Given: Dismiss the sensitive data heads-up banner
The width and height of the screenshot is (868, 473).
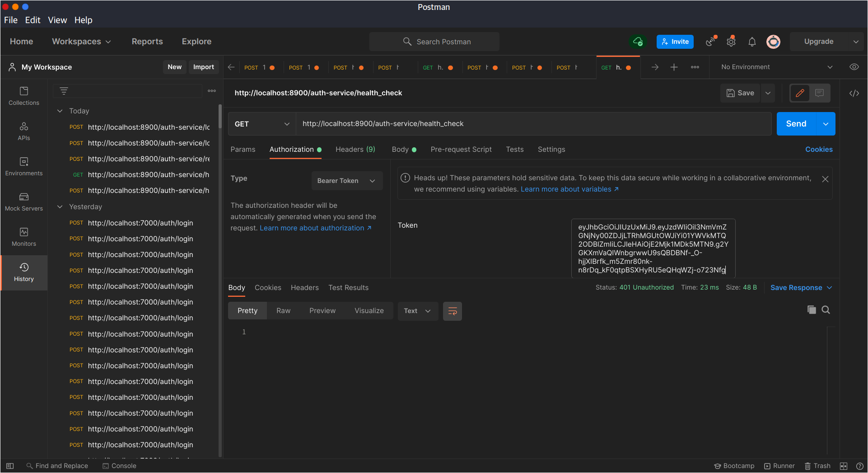Looking at the screenshot, I should pos(825,179).
